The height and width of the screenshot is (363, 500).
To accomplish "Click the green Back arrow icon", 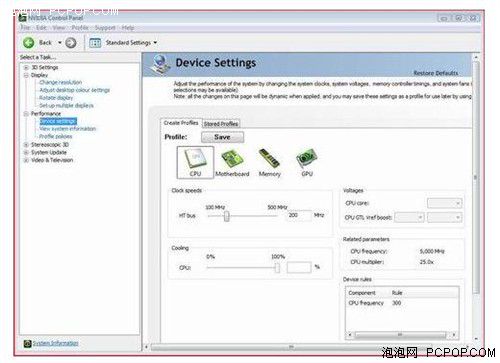I will 29,43.
